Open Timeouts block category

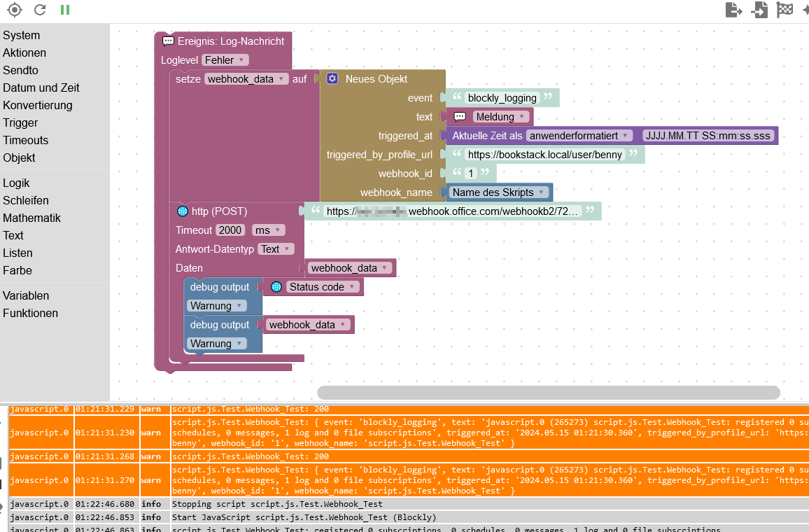point(25,141)
